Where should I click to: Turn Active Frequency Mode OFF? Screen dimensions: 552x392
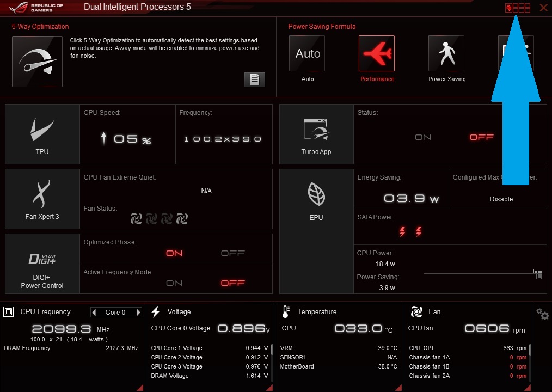click(x=232, y=283)
